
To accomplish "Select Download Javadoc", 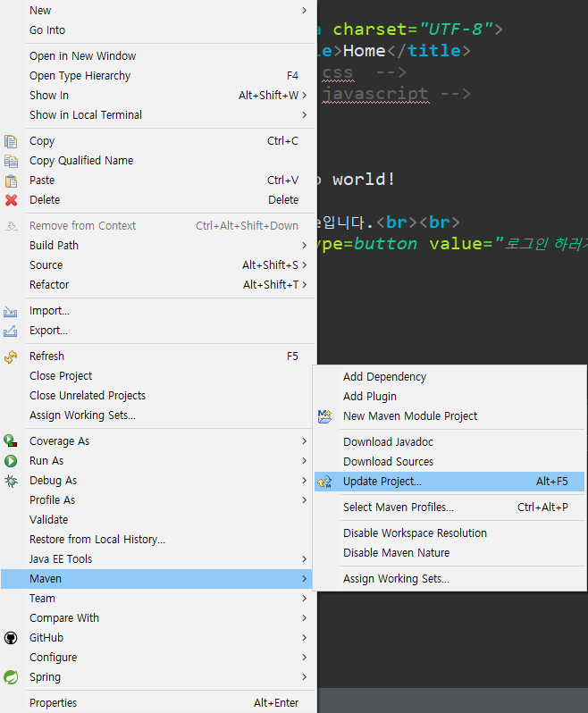I will click(389, 442).
